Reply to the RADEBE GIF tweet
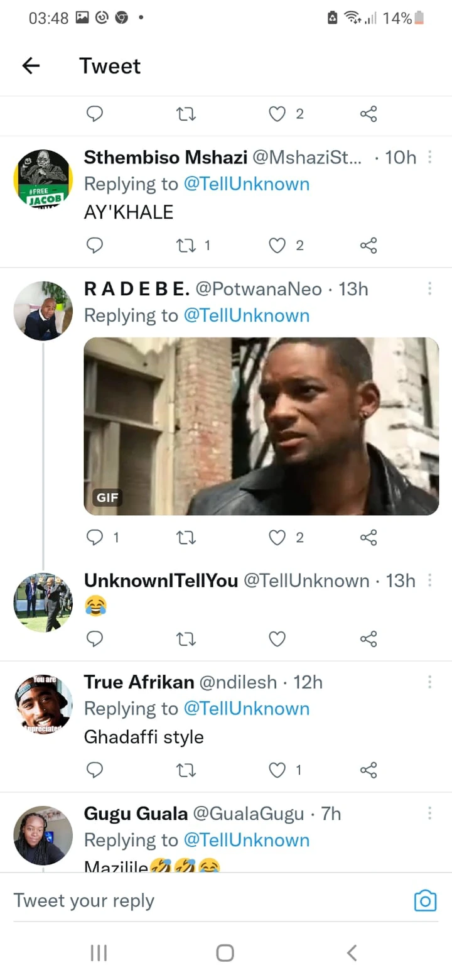The height and width of the screenshot is (980, 452). 94,537
